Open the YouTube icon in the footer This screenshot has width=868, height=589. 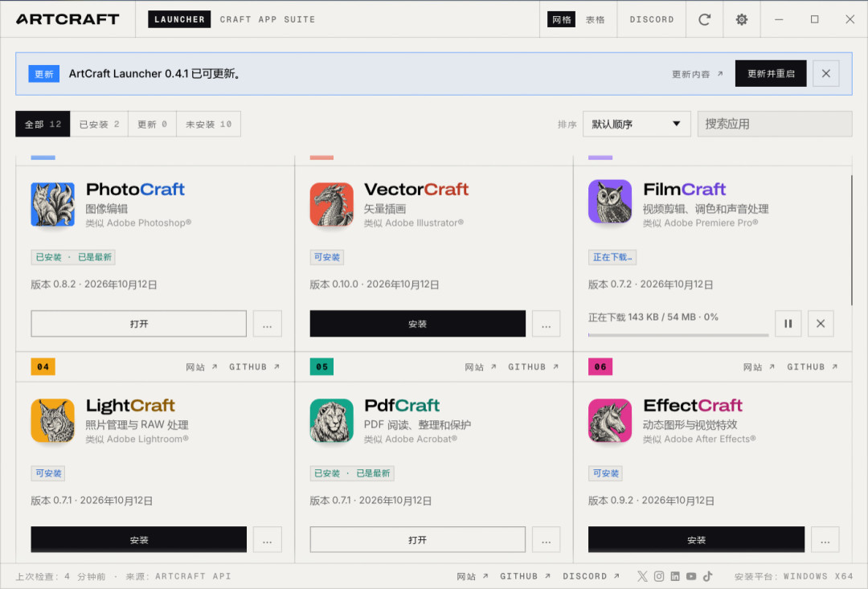(691, 576)
